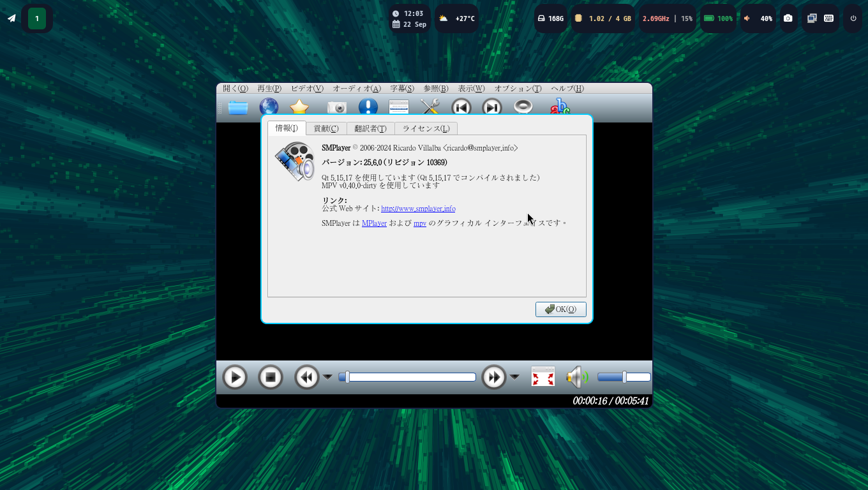Click the keyboard icon in top panel
This screenshot has height=490, width=868.
[x=829, y=19]
